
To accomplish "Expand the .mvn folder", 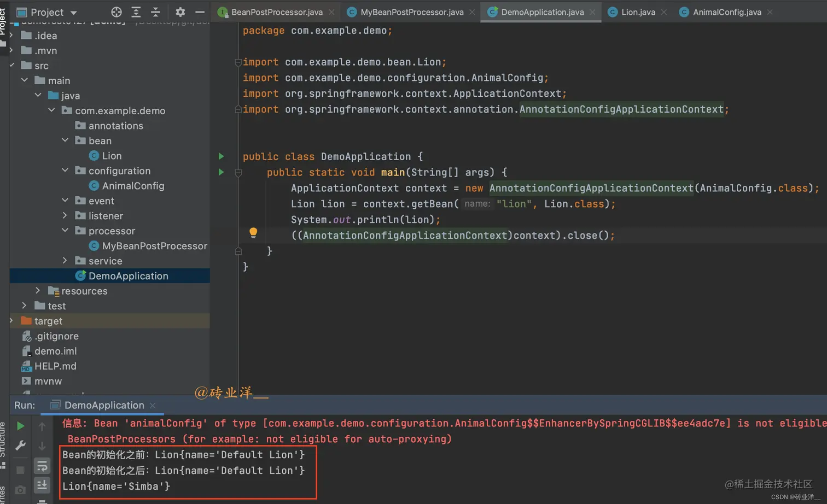I will coord(11,50).
